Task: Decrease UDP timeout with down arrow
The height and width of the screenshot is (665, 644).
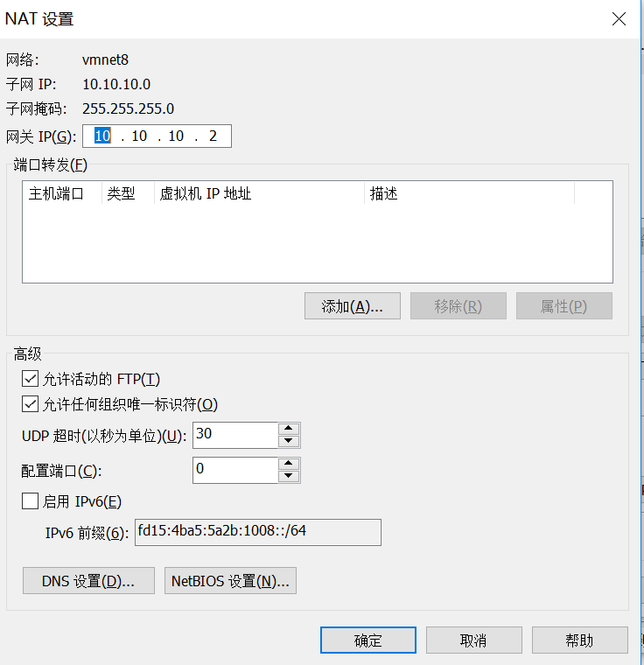Action: 289,441
